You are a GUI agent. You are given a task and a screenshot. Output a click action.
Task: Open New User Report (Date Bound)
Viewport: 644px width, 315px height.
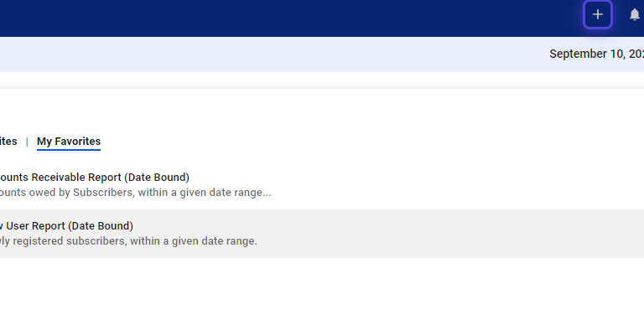66,226
